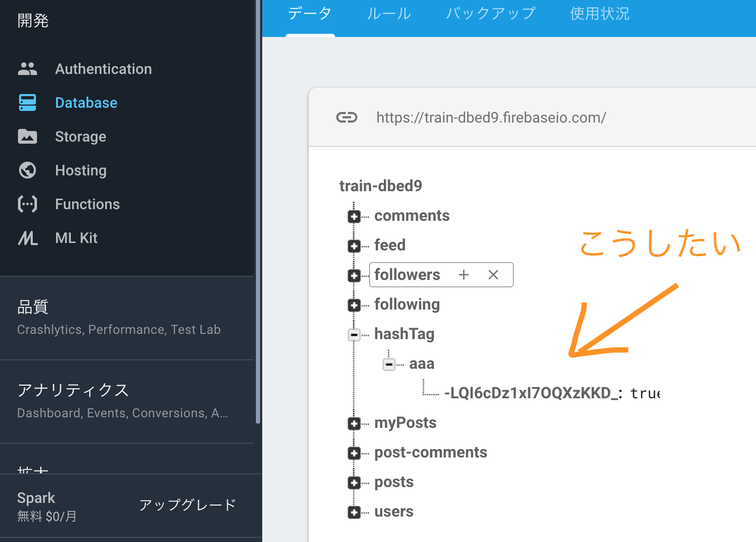Collapse the hashTag node
This screenshot has height=542, width=756.
coord(354,334)
